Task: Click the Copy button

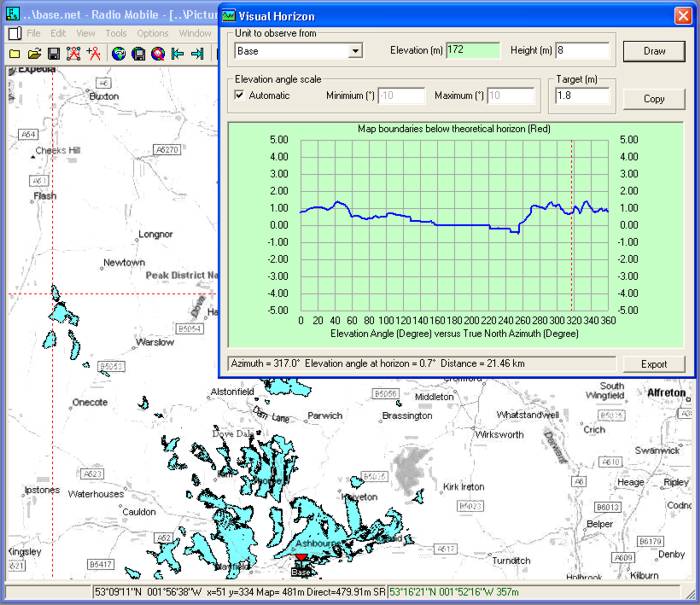Action: 654,99
